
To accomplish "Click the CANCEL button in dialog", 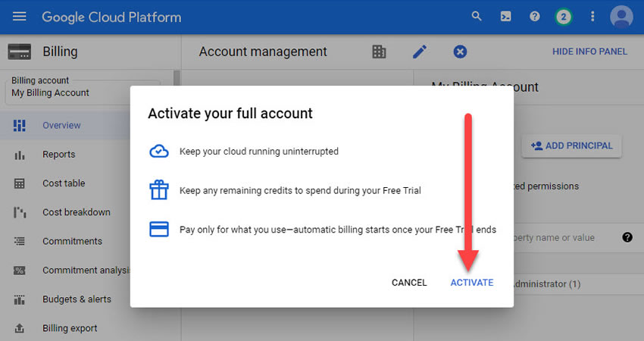I will 409,283.
